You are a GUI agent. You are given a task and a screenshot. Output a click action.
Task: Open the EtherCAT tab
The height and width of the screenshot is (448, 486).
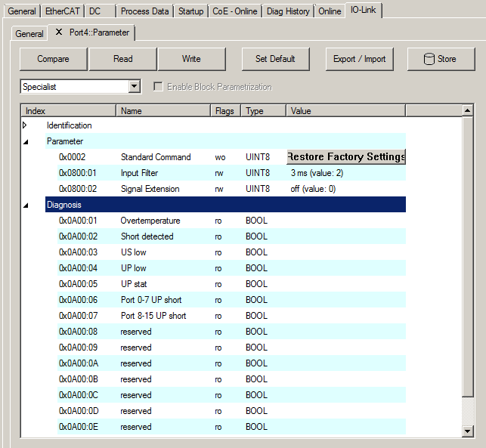coord(62,11)
